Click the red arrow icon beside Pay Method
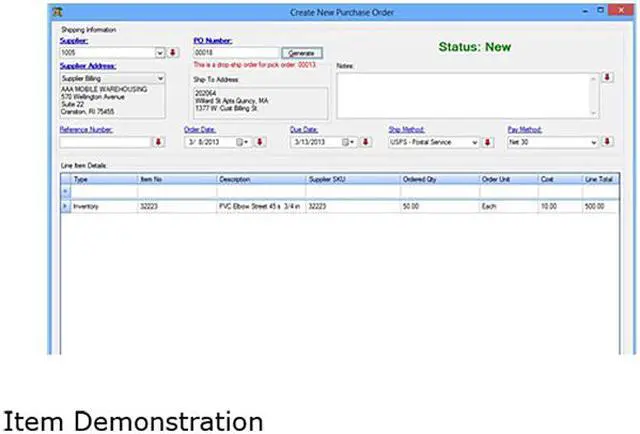Screen dimensions: 640x434 [607, 142]
